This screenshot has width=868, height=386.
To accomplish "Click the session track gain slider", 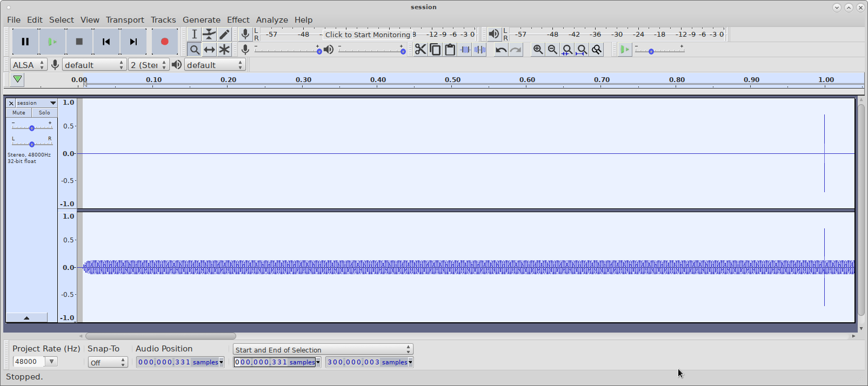I will (x=32, y=128).
